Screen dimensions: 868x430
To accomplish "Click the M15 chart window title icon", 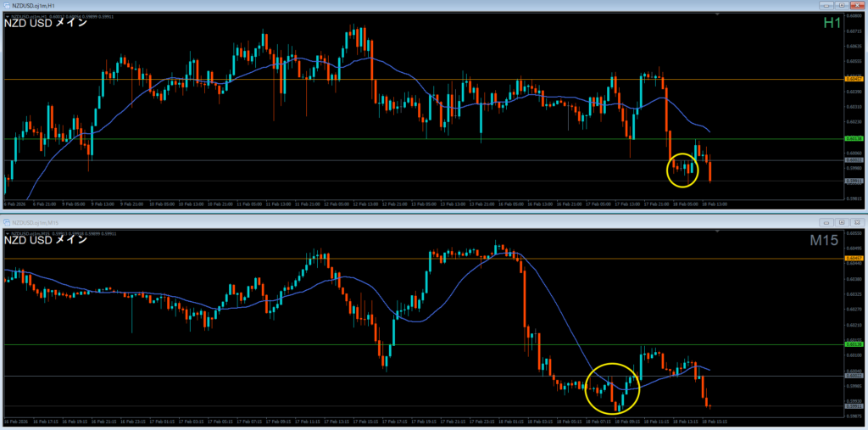I will point(6,221).
